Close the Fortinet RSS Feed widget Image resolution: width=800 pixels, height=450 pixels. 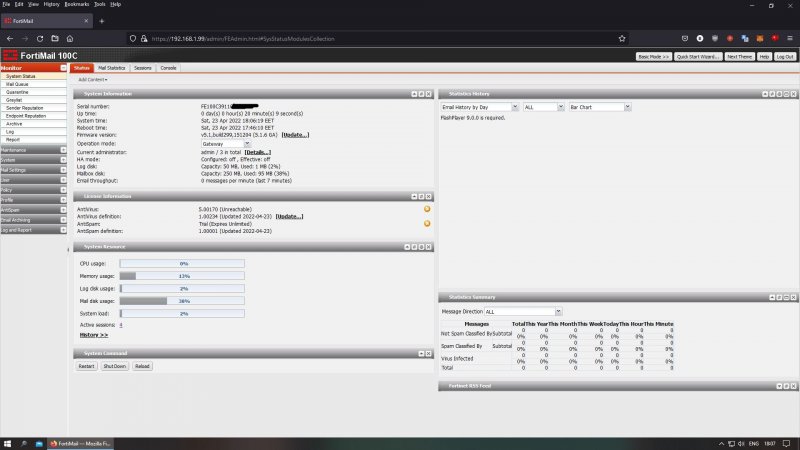click(793, 386)
